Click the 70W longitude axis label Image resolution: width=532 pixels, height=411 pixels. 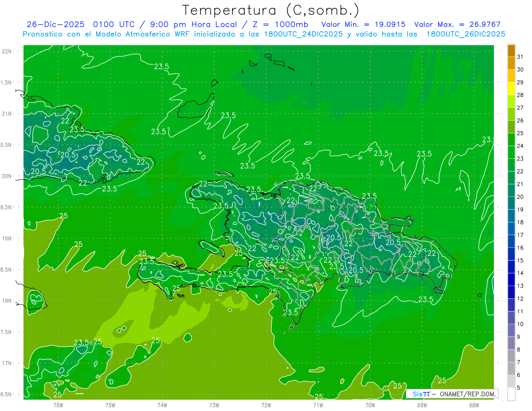coord(370,405)
